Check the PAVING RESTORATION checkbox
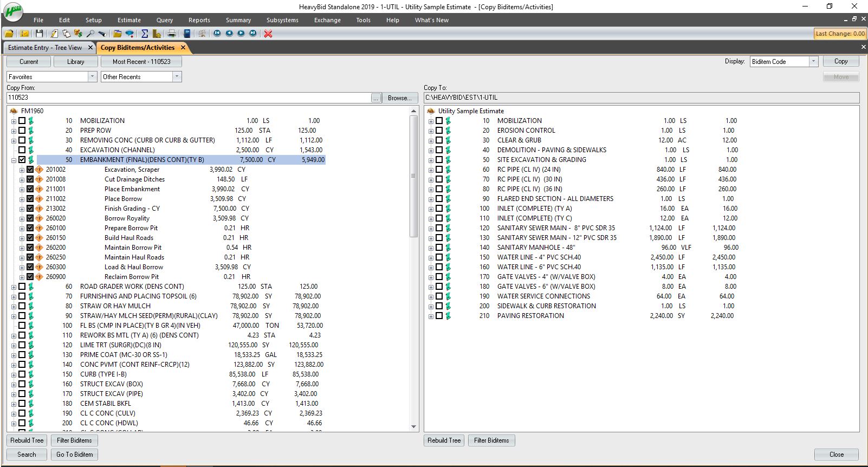 click(439, 316)
